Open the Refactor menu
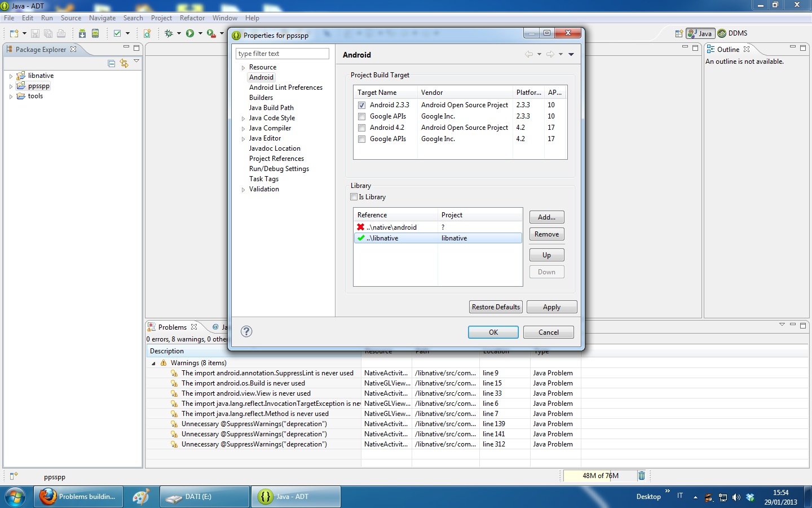Screen dimensions: 812x508 pyautogui.click(x=192, y=18)
